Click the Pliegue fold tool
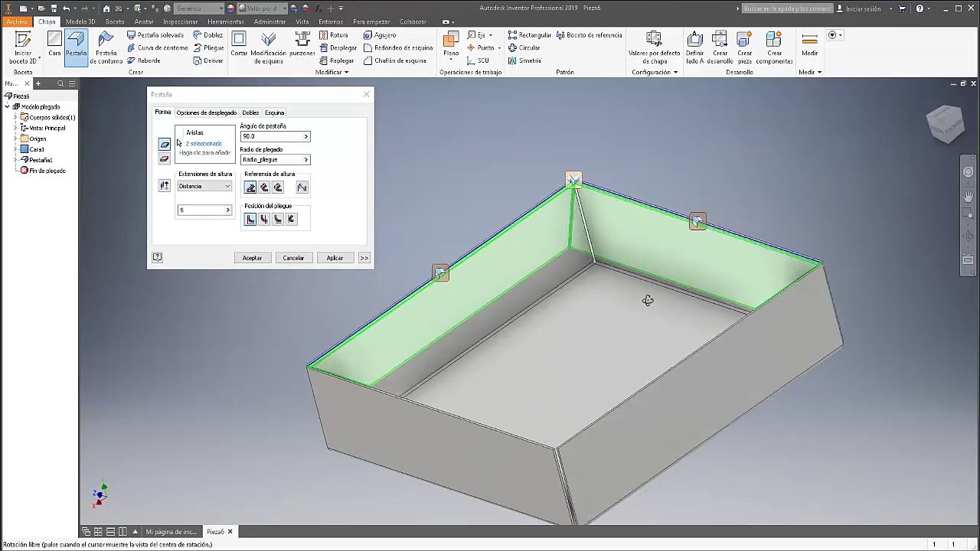The image size is (980, 551). point(208,47)
